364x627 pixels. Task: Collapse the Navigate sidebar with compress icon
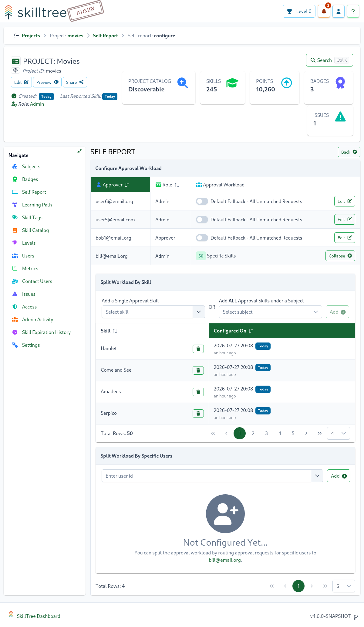point(79,151)
